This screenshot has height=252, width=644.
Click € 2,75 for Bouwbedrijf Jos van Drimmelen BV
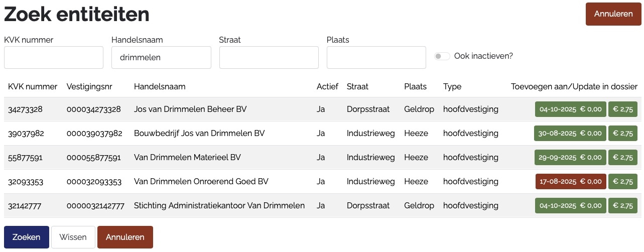623,134
